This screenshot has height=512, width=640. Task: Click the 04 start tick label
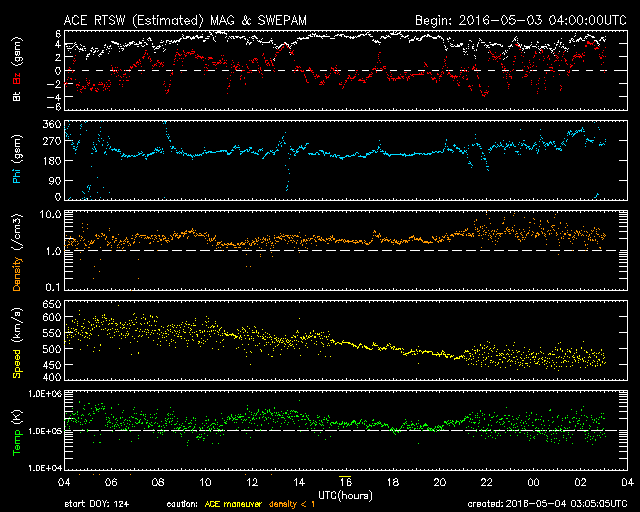coord(64,482)
